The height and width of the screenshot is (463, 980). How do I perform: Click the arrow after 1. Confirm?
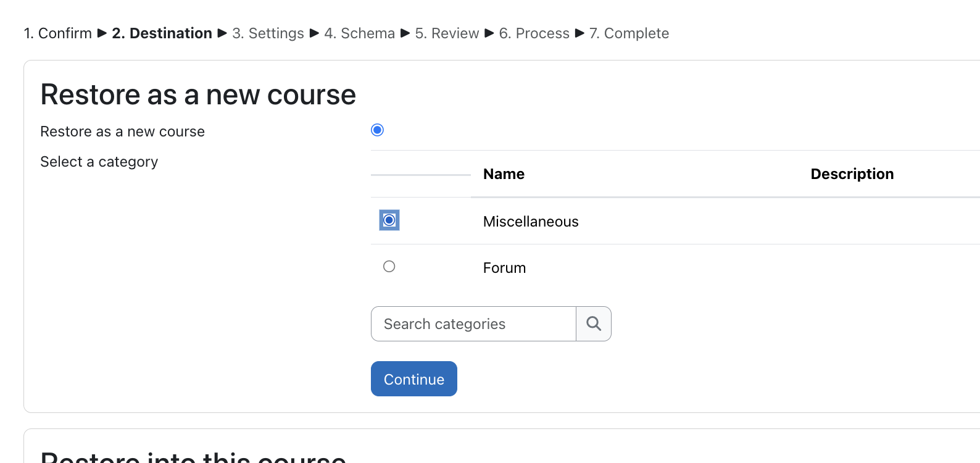(x=102, y=33)
